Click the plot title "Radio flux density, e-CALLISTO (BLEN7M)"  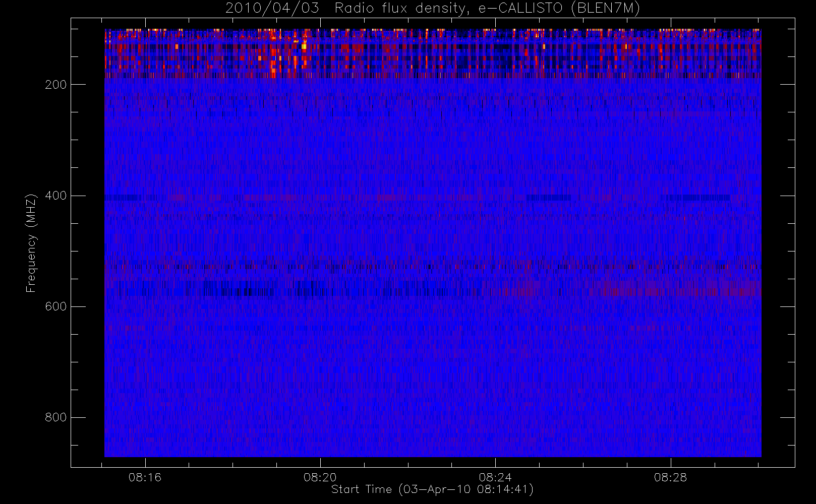(x=487, y=9)
